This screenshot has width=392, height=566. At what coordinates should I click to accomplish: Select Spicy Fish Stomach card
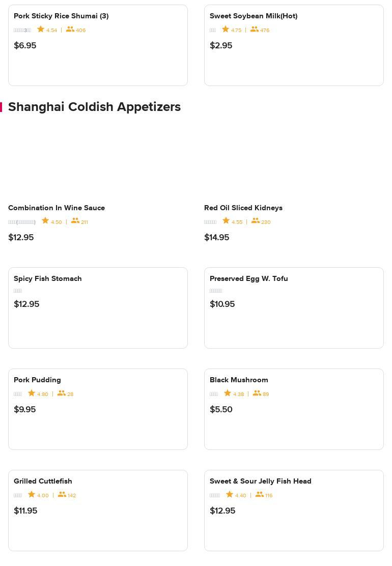[98, 307]
